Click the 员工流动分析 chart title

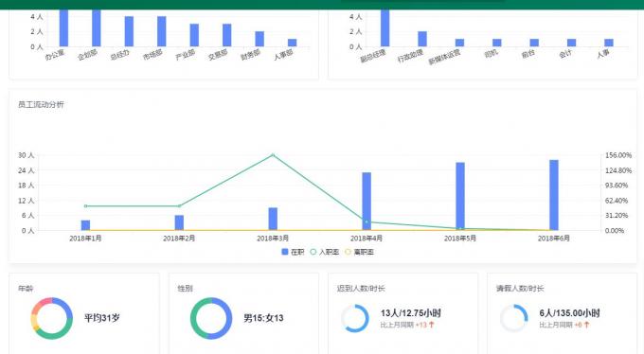(x=41, y=105)
